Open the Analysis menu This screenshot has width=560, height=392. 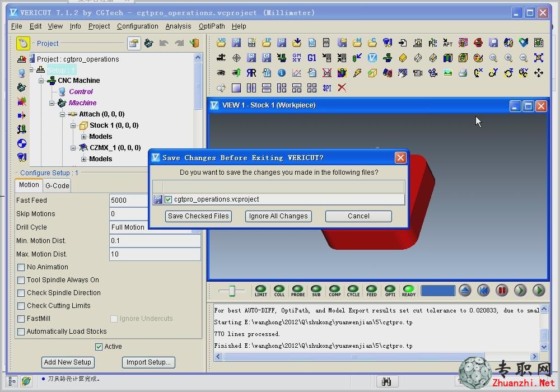point(178,26)
